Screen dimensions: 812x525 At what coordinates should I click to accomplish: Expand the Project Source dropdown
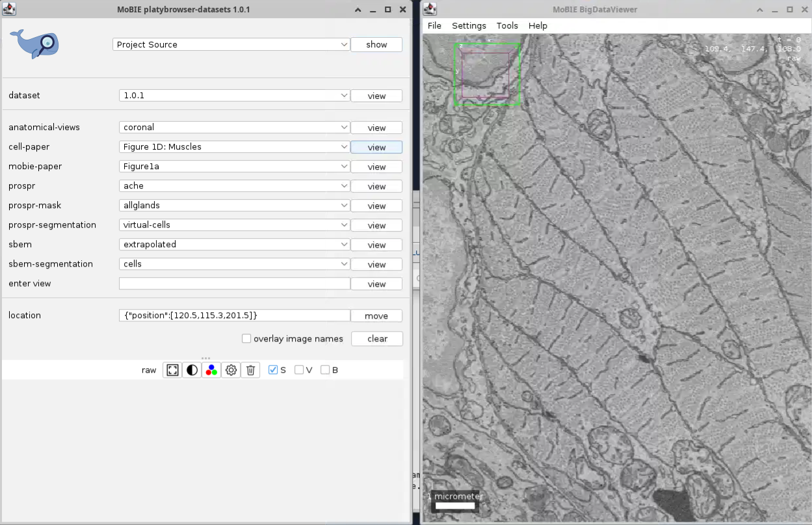(x=231, y=45)
